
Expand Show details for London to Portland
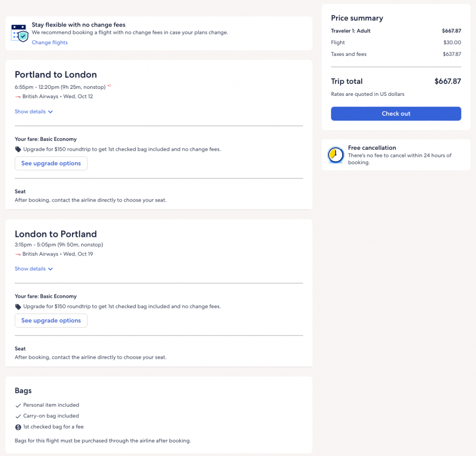(30, 269)
